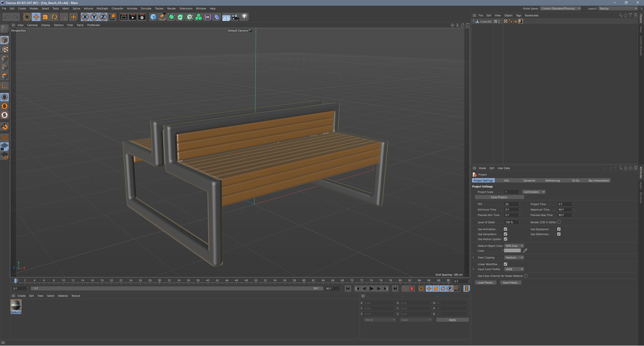Viewport: 644px width, 346px height.
Task: Render the active view
Action: (x=124, y=17)
